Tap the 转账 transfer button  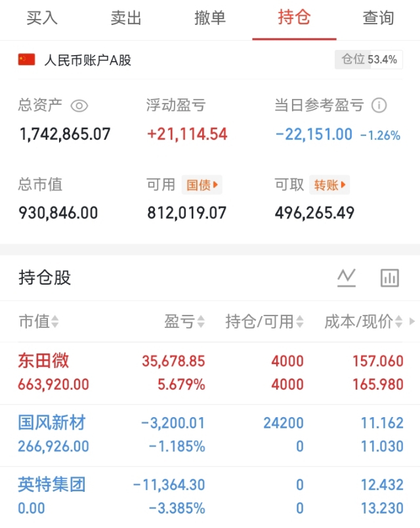(329, 185)
